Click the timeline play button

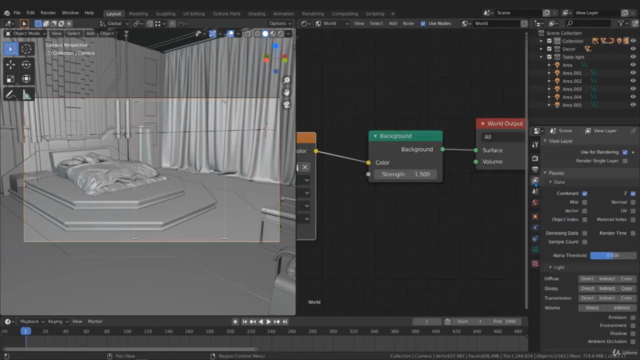[x=269, y=322]
